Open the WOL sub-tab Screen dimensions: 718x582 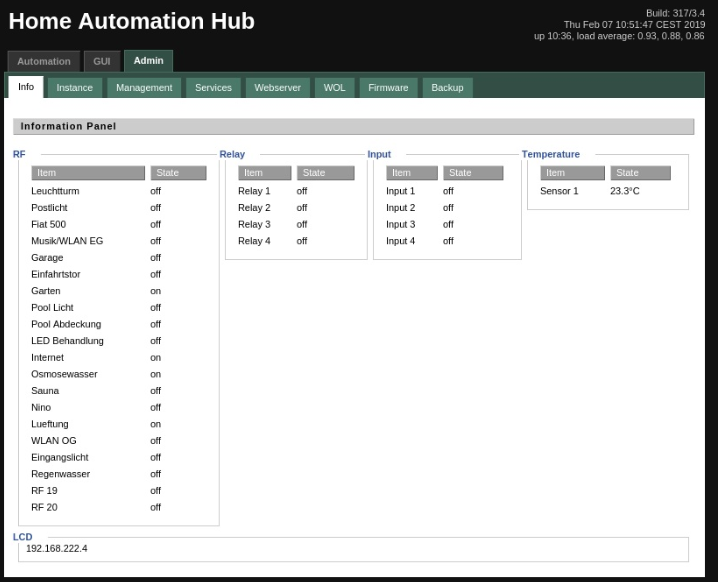[334, 87]
